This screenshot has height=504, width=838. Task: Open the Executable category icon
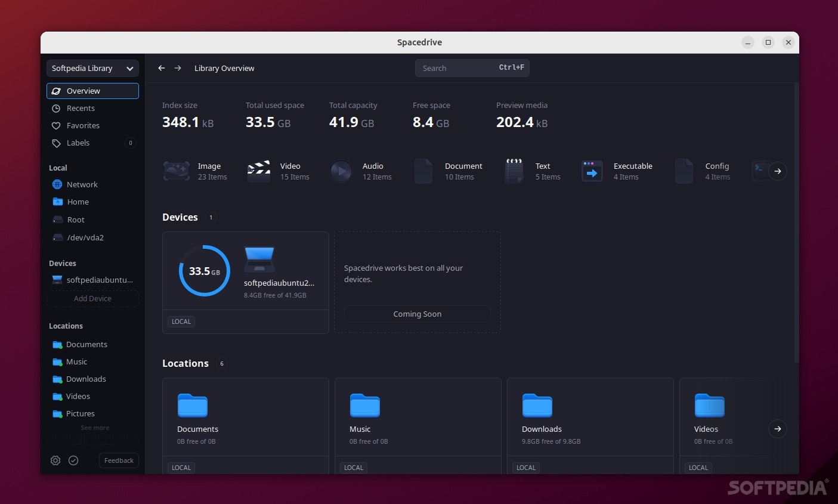[x=592, y=171]
